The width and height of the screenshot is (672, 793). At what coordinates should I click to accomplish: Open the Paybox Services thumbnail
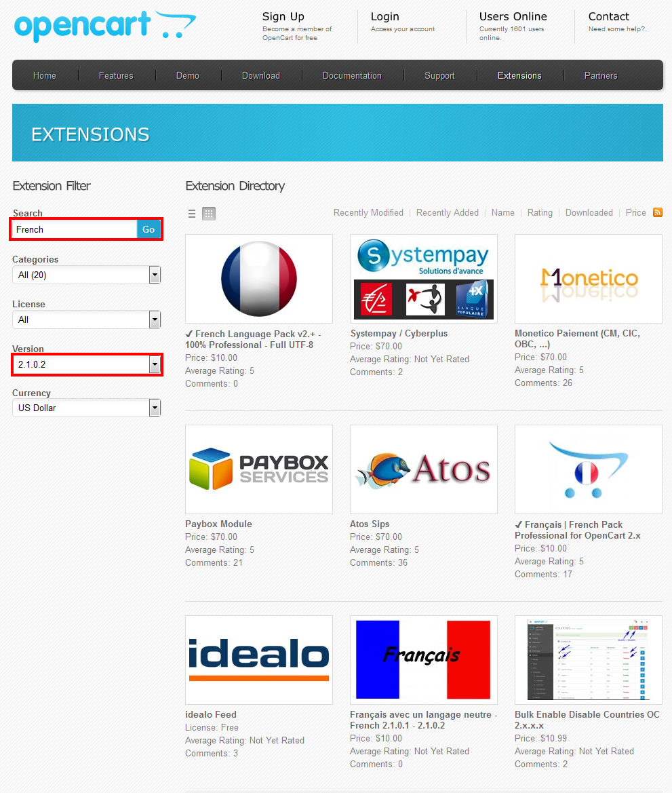259,469
